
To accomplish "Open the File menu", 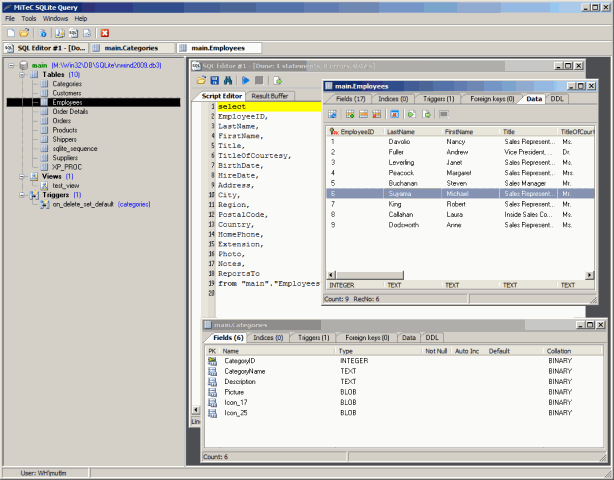I will pos(10,18).
